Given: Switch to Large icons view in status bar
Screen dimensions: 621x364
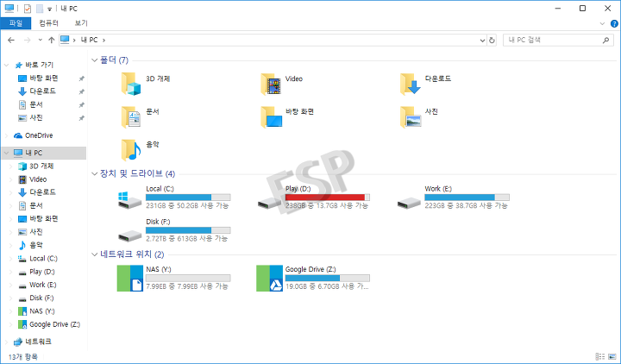Looking at the screenshot, I should (612, 356).
